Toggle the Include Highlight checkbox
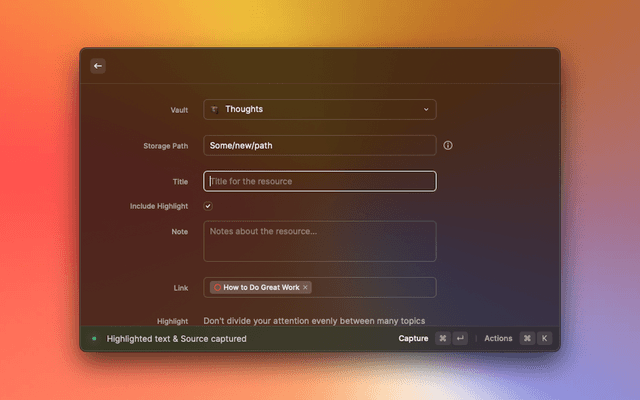Viewport: 640px width, 400px height. coord(208,206)
